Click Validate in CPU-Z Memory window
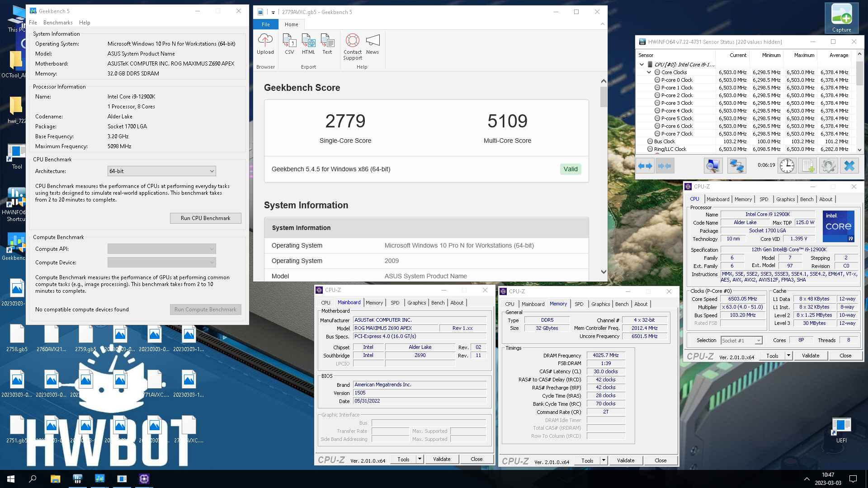868x488 pixels. [x=626, y=460]
